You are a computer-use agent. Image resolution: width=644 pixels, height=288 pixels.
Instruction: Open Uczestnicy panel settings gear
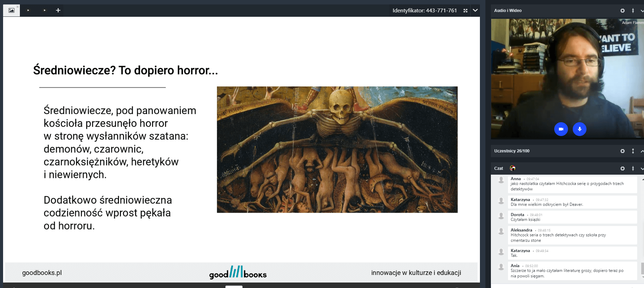[x=622, y=151]
